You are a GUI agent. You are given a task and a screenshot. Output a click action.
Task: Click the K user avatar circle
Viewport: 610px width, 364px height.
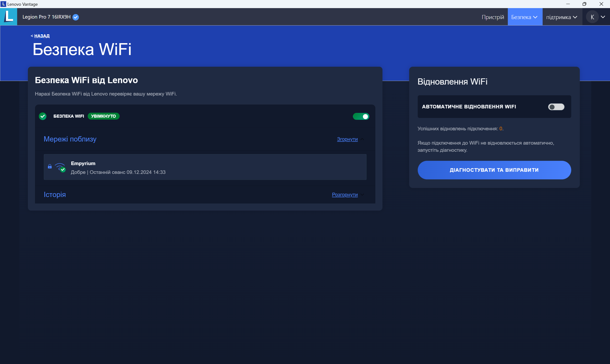pyautogui.click(x=592, y=17)
